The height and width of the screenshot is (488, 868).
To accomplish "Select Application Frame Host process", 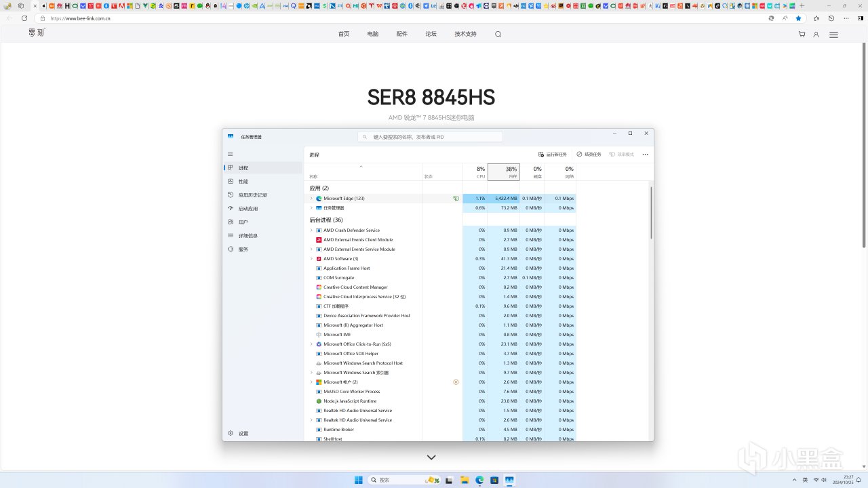I will [440, 268].
